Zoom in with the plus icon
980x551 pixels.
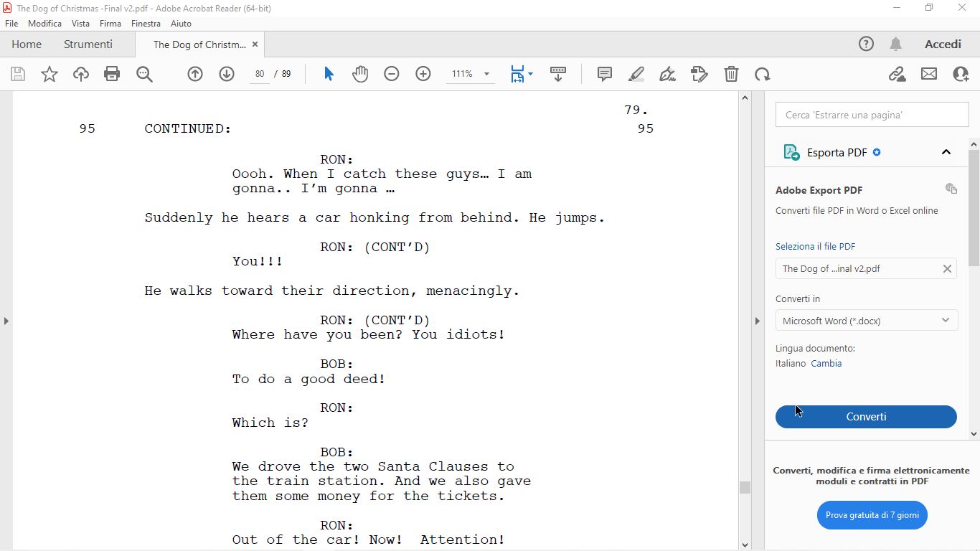click(x=423, y=74)
